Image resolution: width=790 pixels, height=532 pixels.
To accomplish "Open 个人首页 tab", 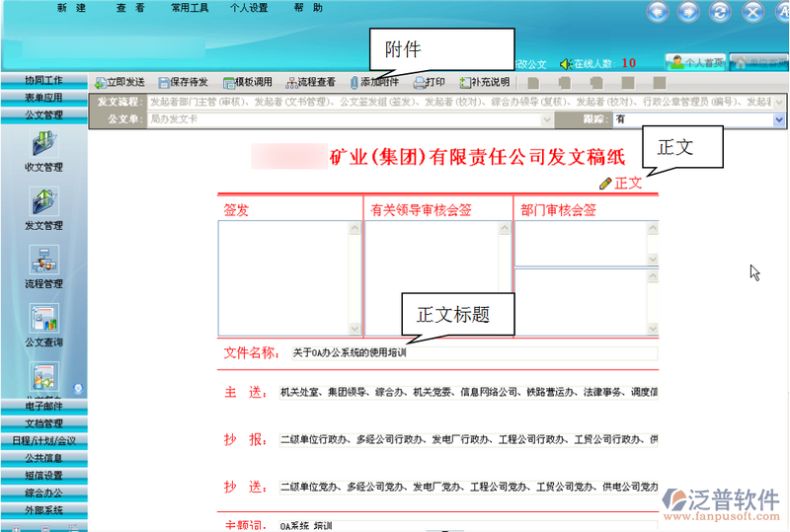I will click(696, 62).
